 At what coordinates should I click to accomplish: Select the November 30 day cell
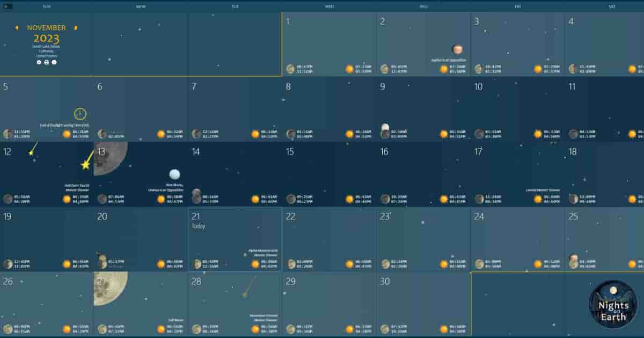tap(423, 303)
